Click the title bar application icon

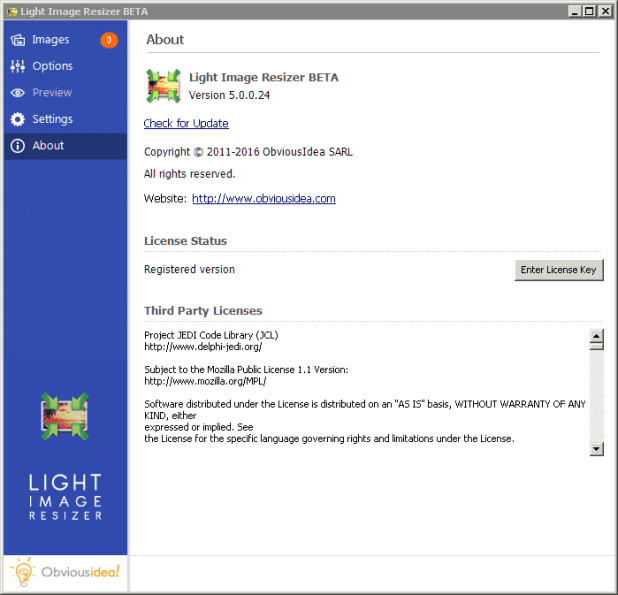tap(12, 11)
